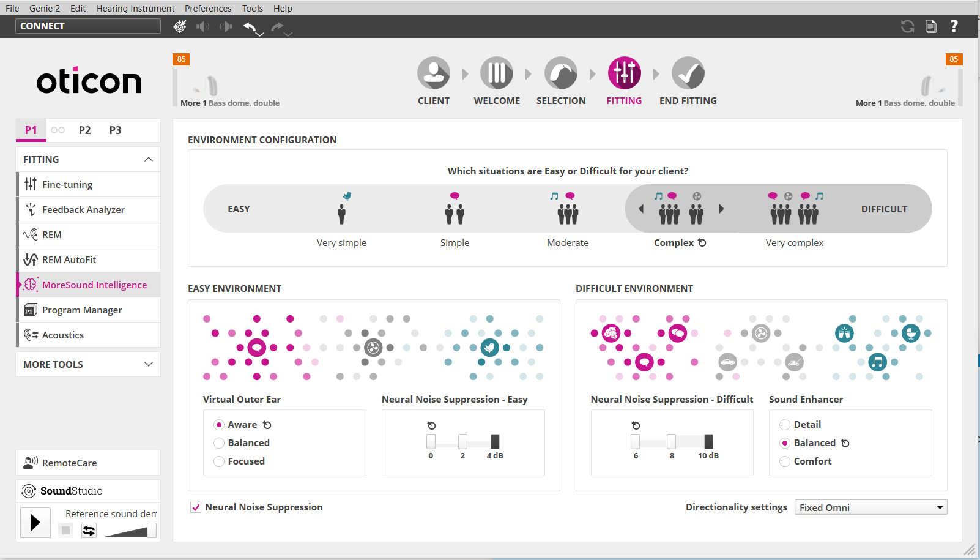
Task: Reset the Complex environment setting
Action: click(702, 243)
